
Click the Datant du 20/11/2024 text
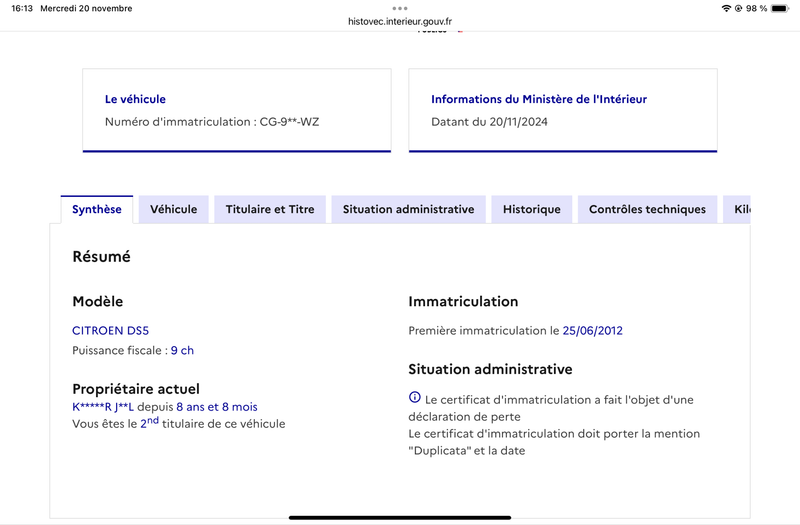tap(489, 122)
